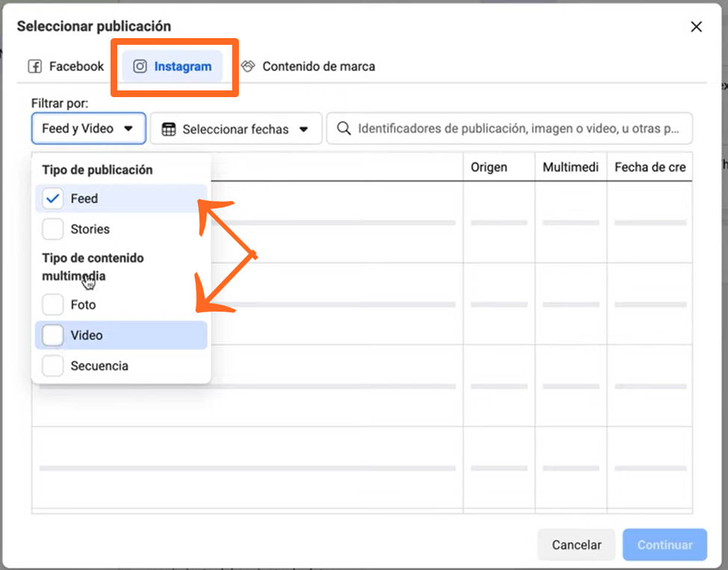This screenshot has width=728, height=570.
Task: Click the Cancelar button
Action: (x=576, y=545)
